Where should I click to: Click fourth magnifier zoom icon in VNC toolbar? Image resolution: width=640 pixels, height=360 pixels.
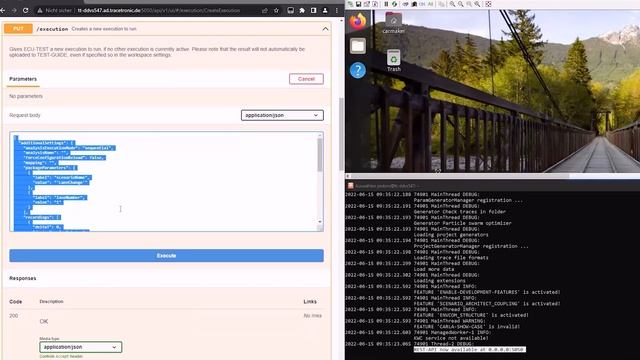pyautogui.click(x=477, y=4)
